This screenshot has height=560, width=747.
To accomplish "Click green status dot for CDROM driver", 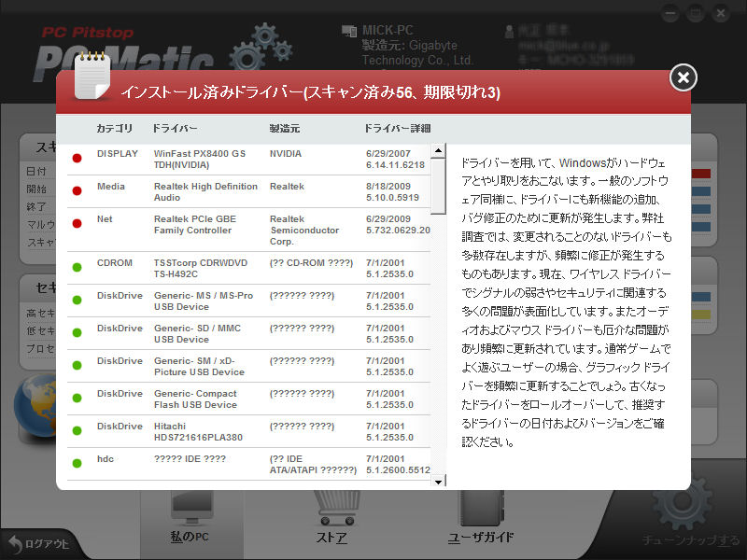I will tap(77, 268).
